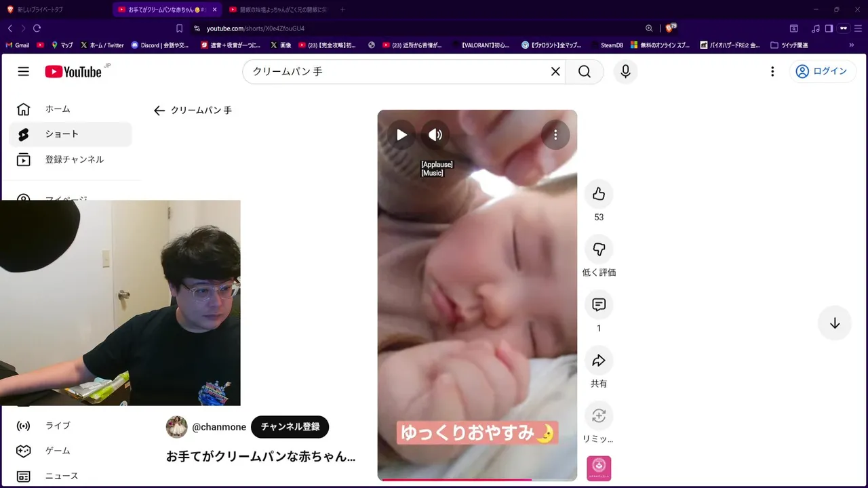Clear the search box with the X
Viewport: 868px width, 488px height.
point(555,71)
